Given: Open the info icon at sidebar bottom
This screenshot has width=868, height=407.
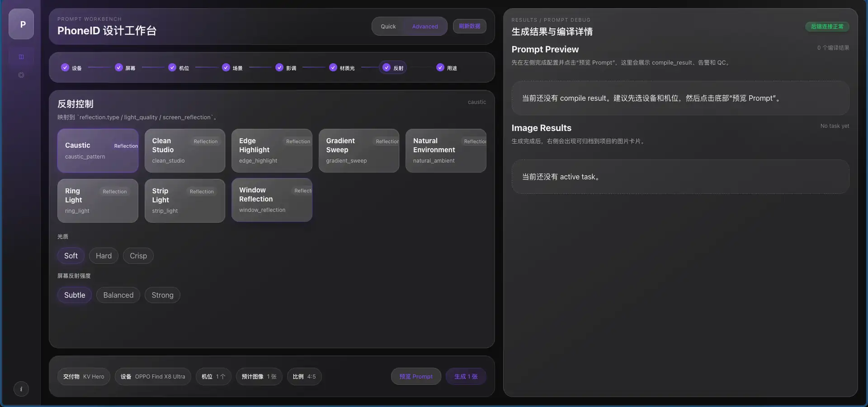Looking at the screenshot, I should tap(21, 389).
